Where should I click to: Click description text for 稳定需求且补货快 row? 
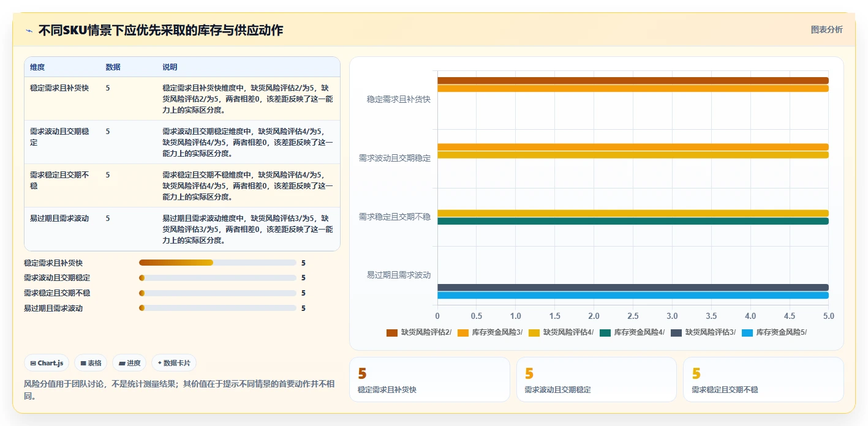click(248, 99)
